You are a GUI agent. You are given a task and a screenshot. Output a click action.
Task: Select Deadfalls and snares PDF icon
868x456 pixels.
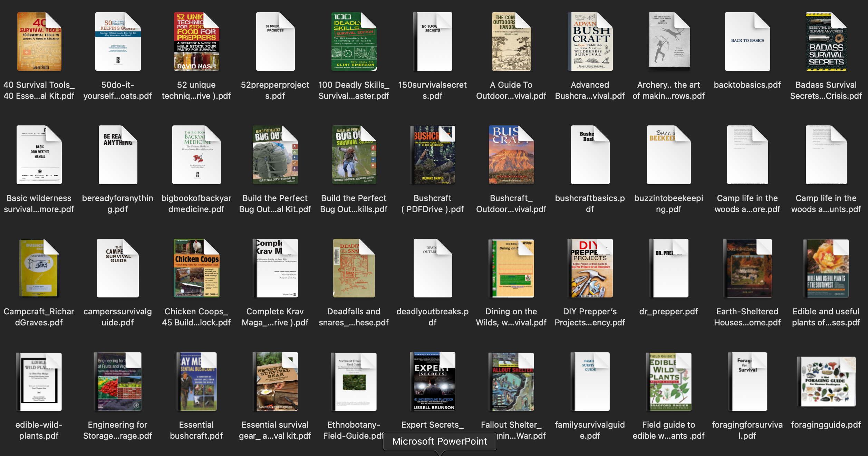(354, 268)
